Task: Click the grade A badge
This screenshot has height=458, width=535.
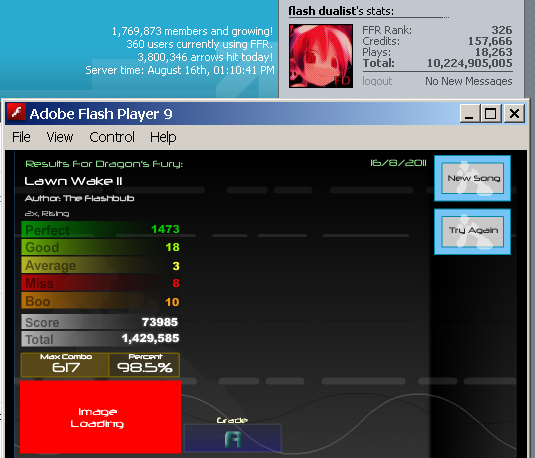Action: (x=233, y=438)
